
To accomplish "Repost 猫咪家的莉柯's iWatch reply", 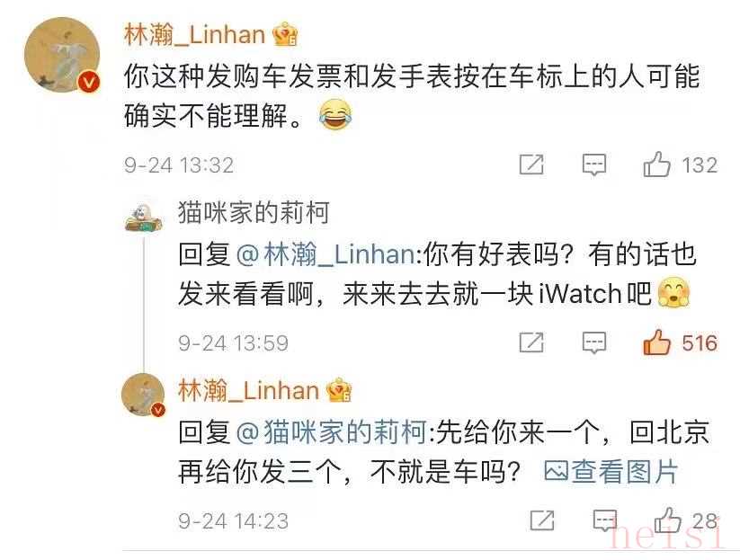I will [531, 342].
